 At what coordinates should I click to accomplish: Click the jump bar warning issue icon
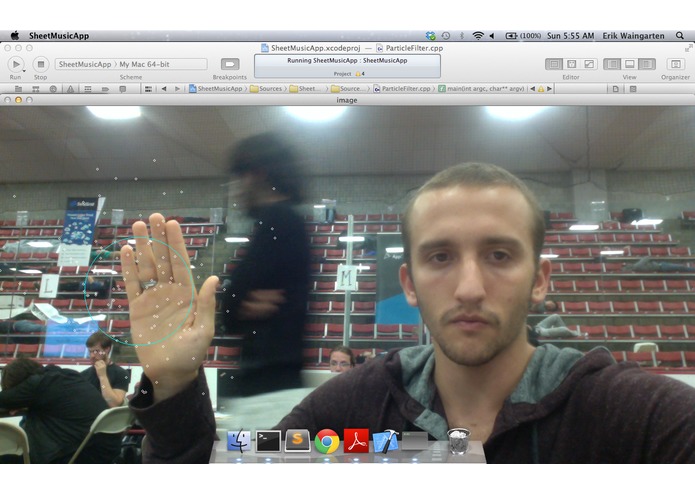[x=541, y=89]
